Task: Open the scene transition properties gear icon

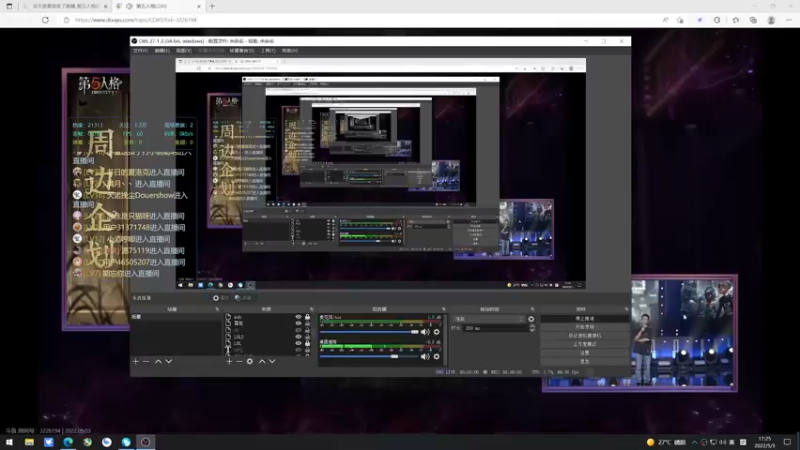Action: point(531,319)
